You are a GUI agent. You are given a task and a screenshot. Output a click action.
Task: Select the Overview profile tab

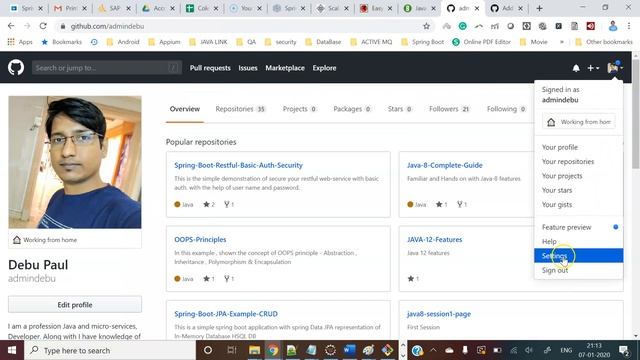184,109
